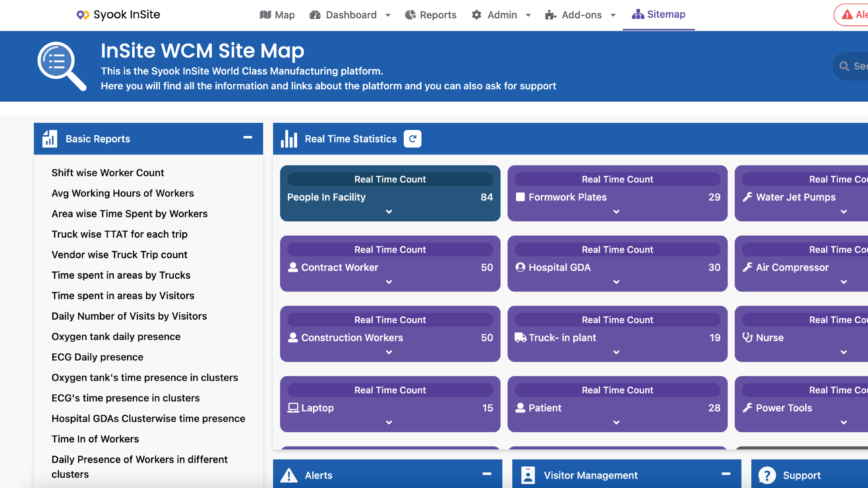Expand the Hospital GDA card details
This screenshot has height=488, width=868.
pyautogui.click(x=616, y=282)
